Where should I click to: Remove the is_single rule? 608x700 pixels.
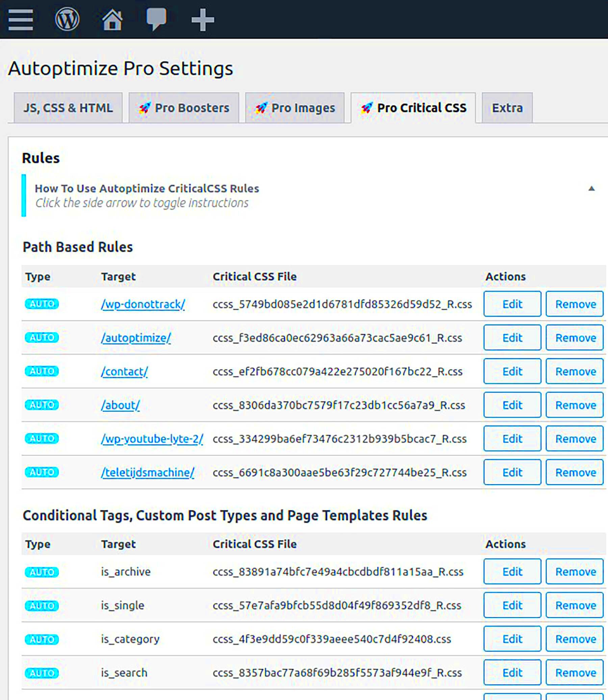tap(575, 605)
